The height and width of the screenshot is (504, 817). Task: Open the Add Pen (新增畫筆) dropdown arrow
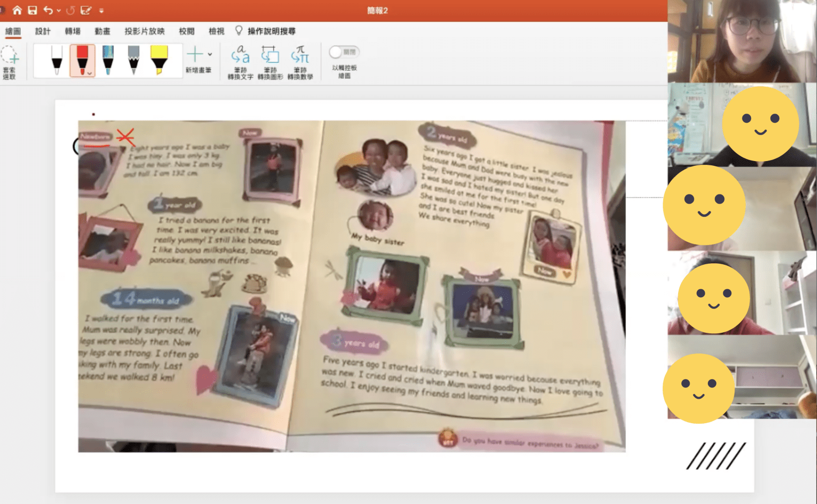pyautogui.click(x=210, y=54)
